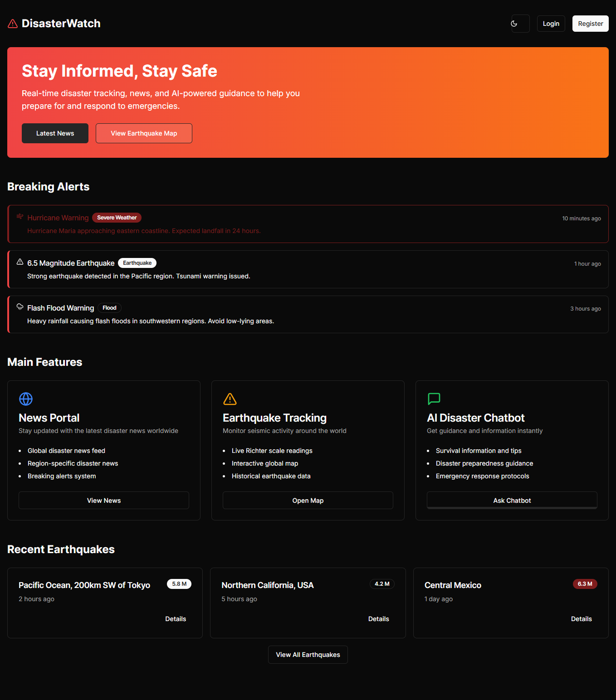Viewport: 616px width, 700px height.
Task: Open Latest News from the hero banner
Action: click(x=55, y=133)
